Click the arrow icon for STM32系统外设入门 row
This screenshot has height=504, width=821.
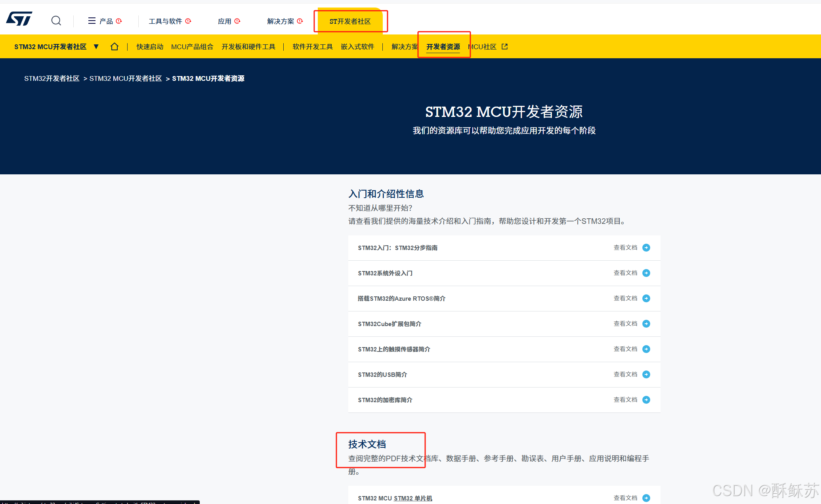[646, 273]
